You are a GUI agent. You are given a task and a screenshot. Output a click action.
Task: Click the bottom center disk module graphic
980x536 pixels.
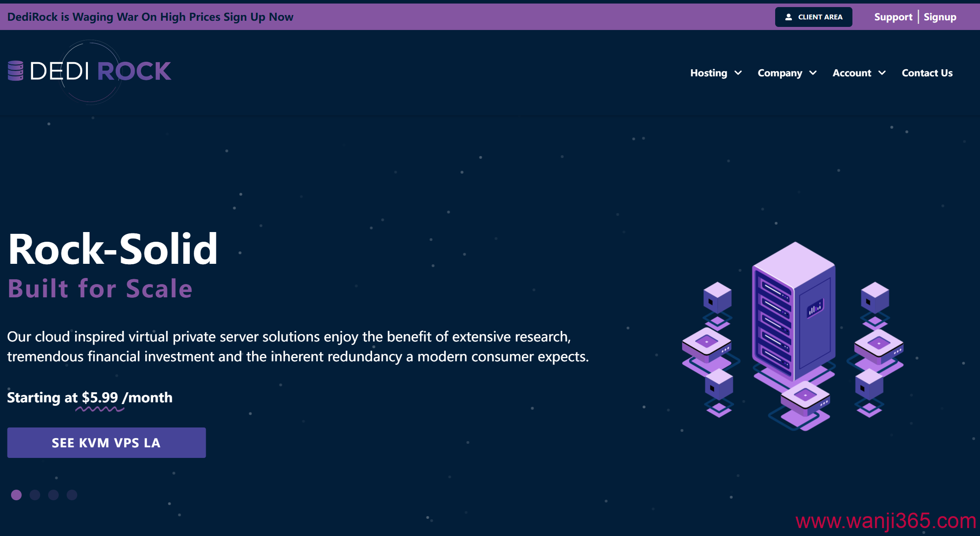[x=805, y=397]
